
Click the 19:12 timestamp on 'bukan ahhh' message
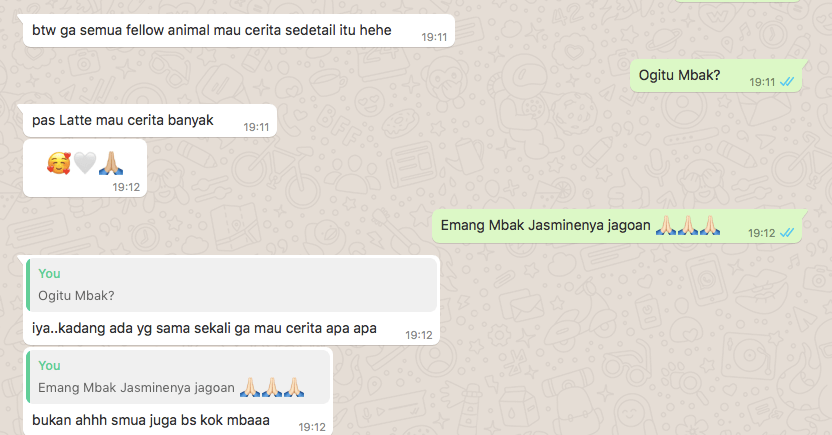pyautogui.click(x=312, y=427)
